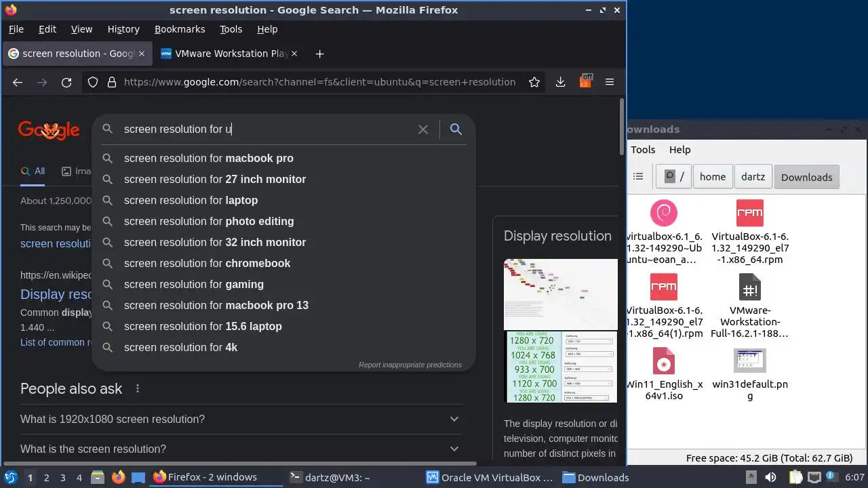Open the Tools menu in Downloads window
The image size is (868, 488).
pos(643,150)
